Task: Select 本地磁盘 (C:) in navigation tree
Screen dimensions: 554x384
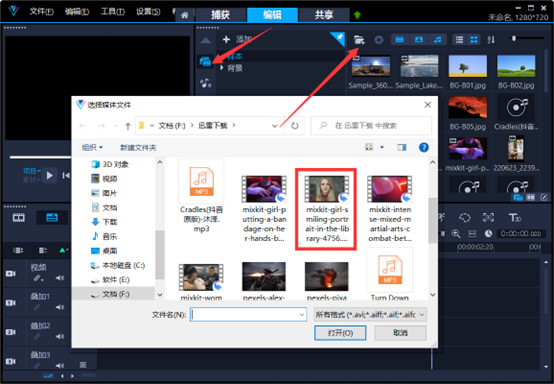Action: [x=118, y=265]
